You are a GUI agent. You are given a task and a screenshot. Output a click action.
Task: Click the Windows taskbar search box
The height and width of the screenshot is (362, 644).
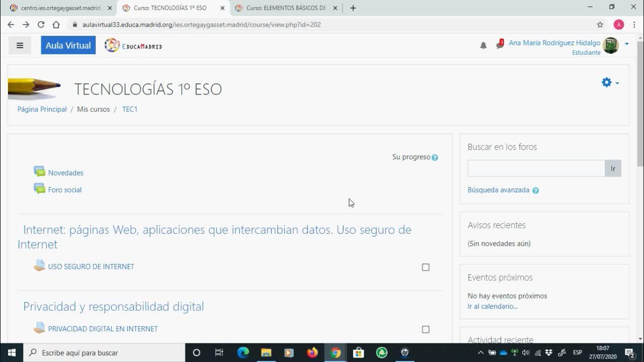[104, 352]
